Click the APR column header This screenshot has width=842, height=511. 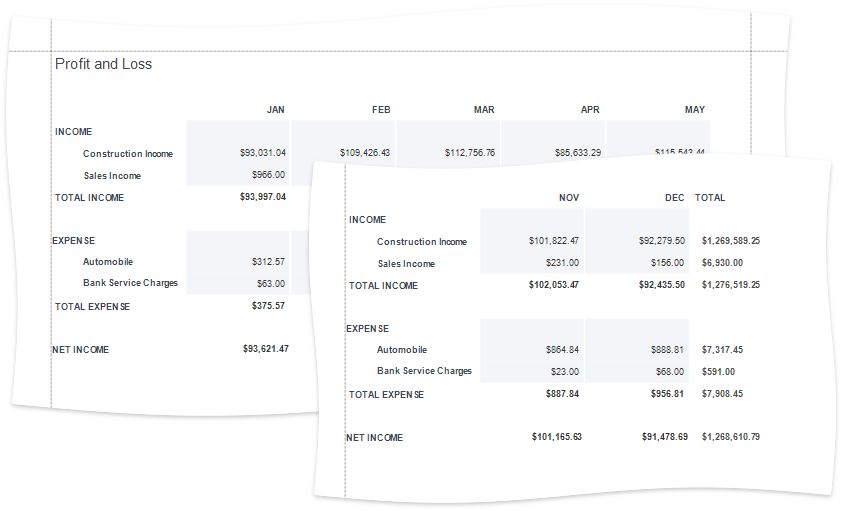click(590, 109)
